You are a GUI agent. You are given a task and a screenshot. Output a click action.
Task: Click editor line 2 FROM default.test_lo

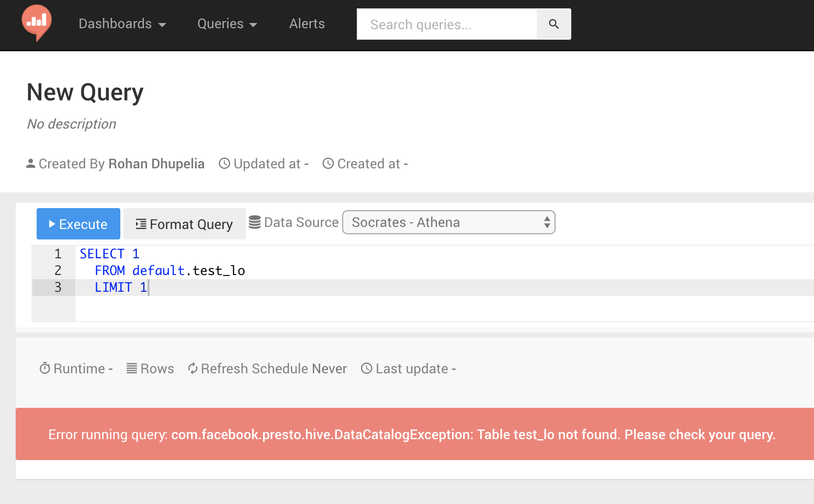tap(169, 270)
